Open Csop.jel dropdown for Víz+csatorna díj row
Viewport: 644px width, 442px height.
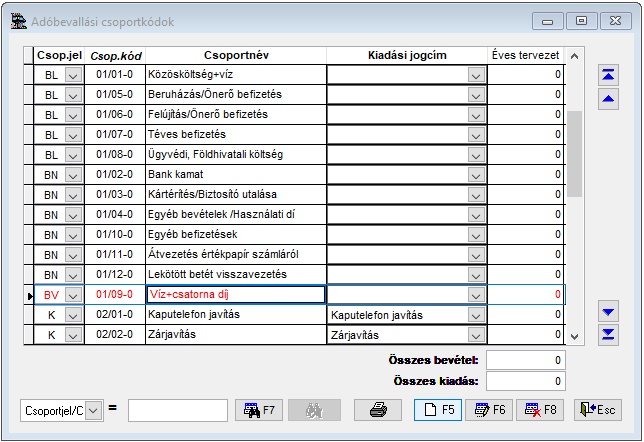point(72,295)
